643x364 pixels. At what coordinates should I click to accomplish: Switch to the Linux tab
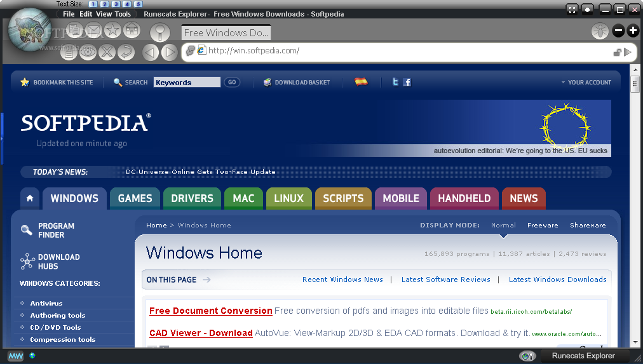pyautogui.click(x=288, y=198)
